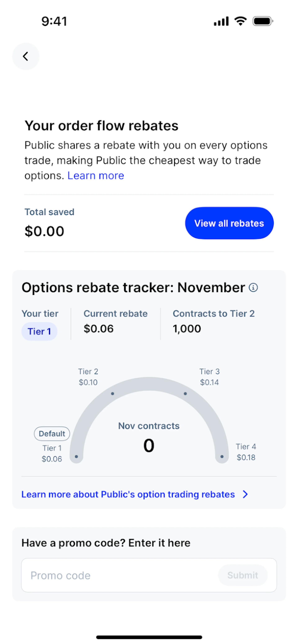Tap the Contracts to Tier 2 value
The height and width of the screenshot is (644, 298).
(x=187, y=329)
